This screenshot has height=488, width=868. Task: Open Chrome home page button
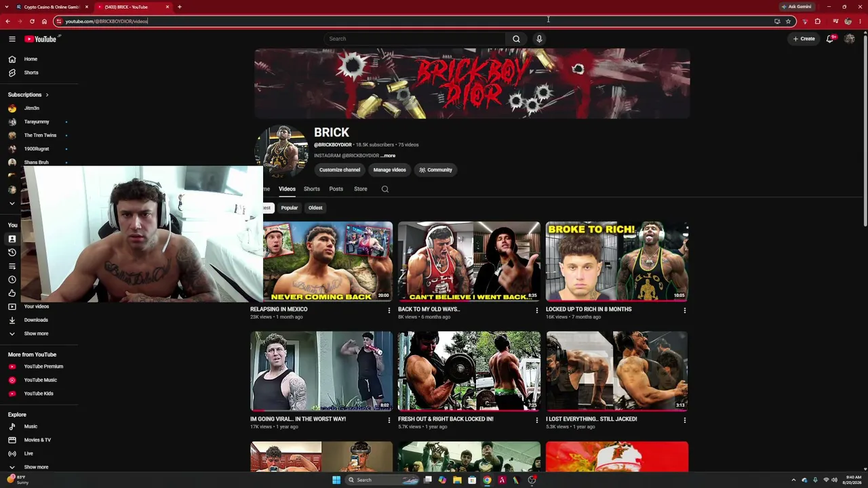click(44, 21)
